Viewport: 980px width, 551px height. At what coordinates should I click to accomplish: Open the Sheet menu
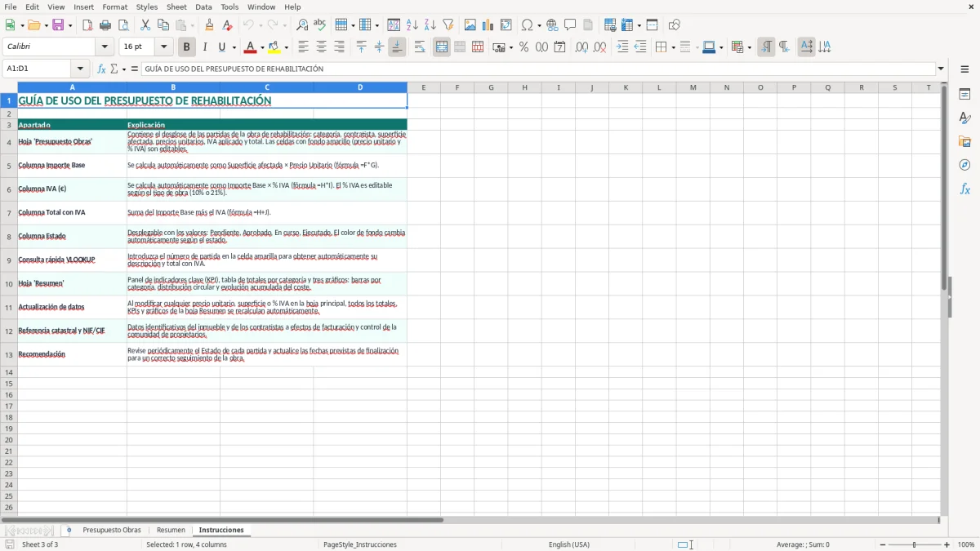pos(176,7)
